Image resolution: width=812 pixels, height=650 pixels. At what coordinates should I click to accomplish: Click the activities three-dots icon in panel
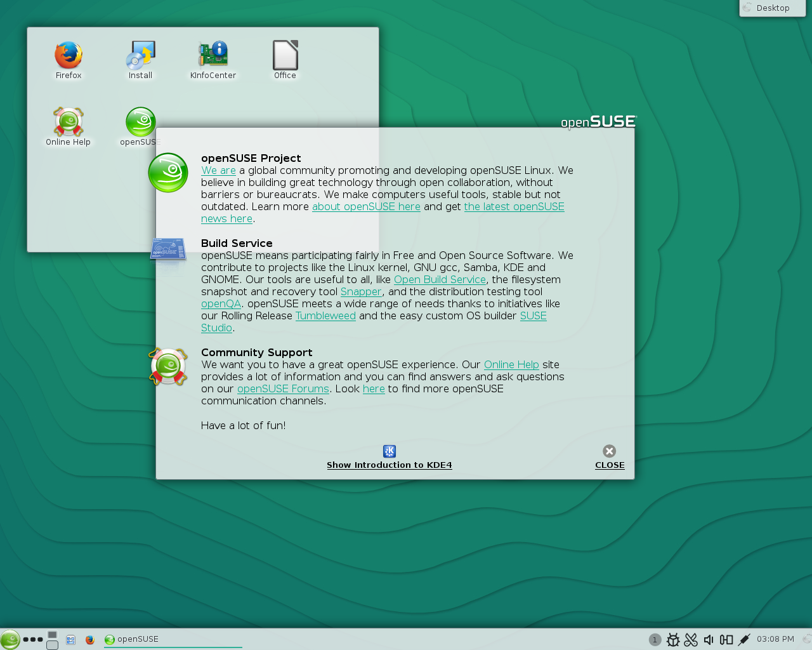click(x=33, y=639)
